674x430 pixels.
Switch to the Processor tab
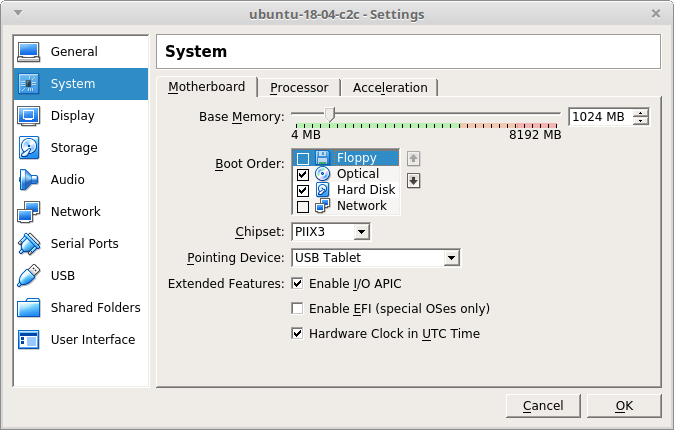299,88
